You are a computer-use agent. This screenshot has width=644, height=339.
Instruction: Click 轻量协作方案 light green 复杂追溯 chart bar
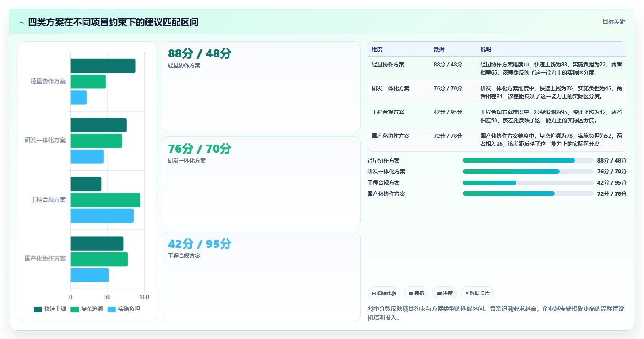(x=88, y=82)
